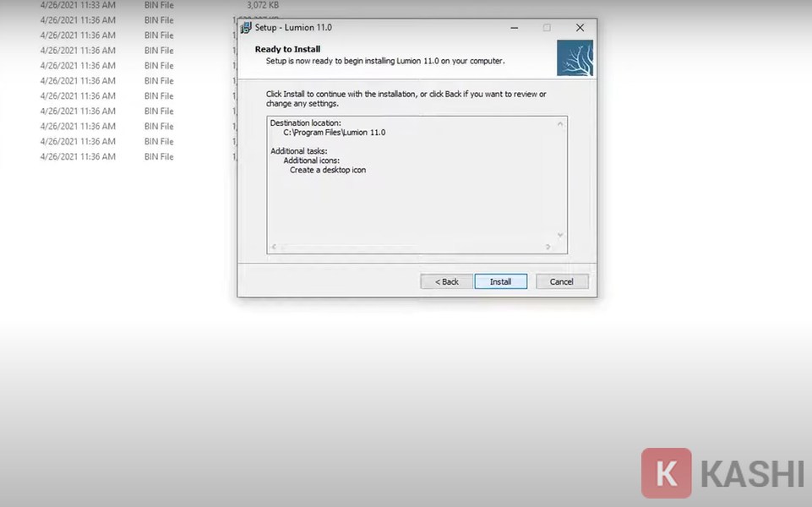Click the setup installer icon in title bar

tap(246, 27)
